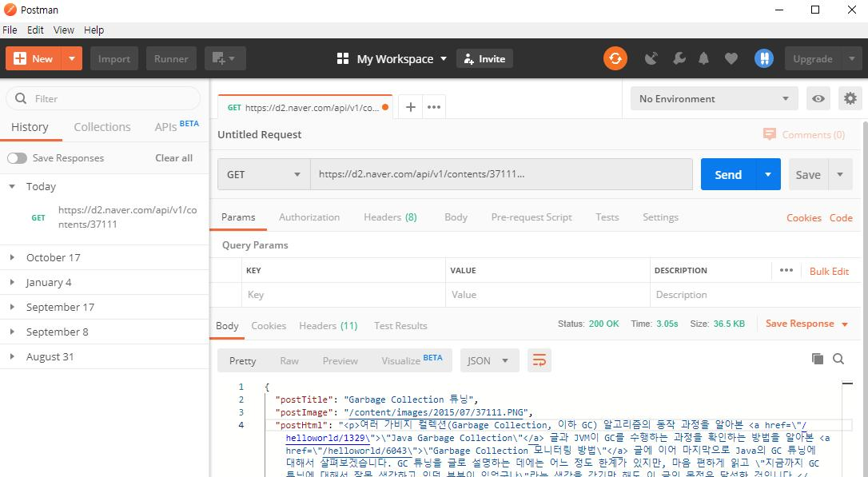Open the request Headers (8) tab

pyautogui.click(x=390, y=217)
